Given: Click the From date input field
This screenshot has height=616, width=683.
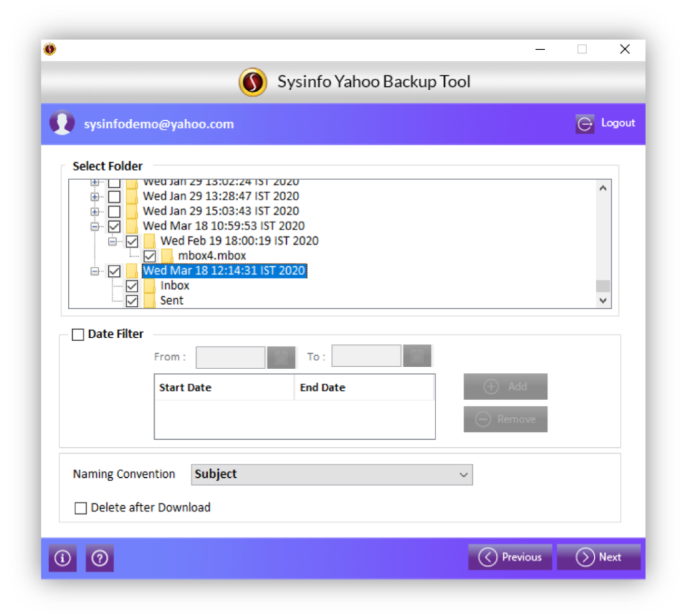Looking at the screenshot, I should 230,358.
